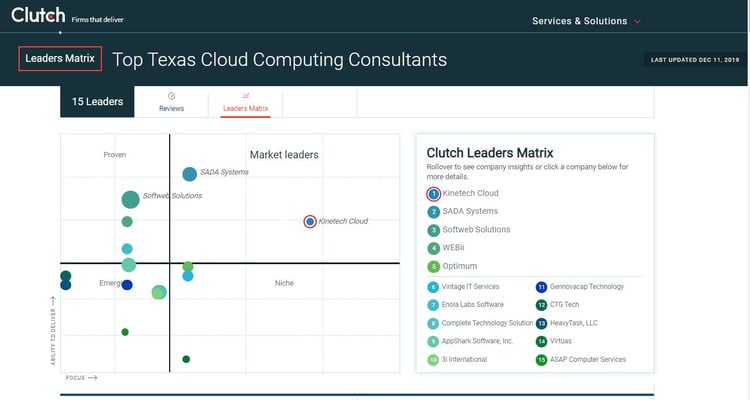Open 3i International legend entry
Image resolution: width=750 pixels, height=400 pixels.
click(464, 359)
